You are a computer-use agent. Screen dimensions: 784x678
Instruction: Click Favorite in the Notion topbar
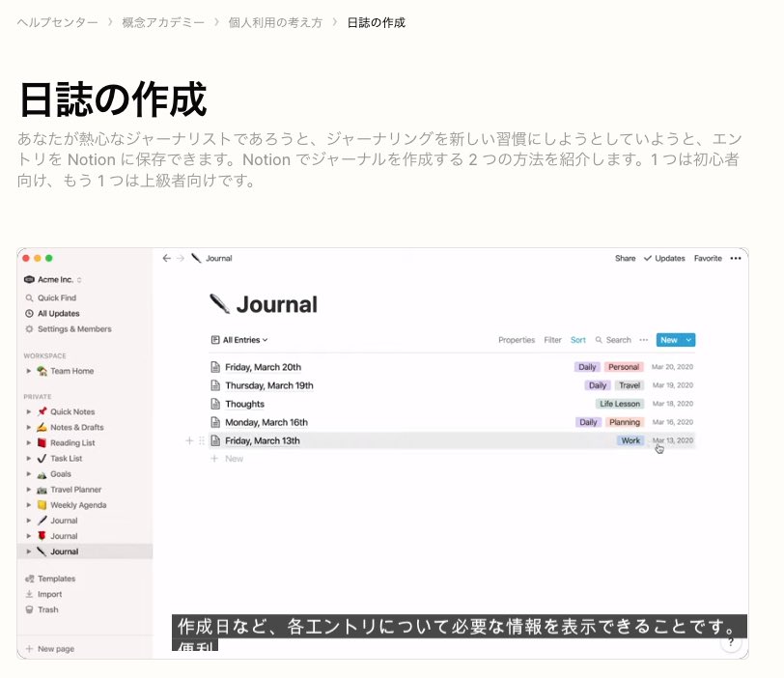708,258
